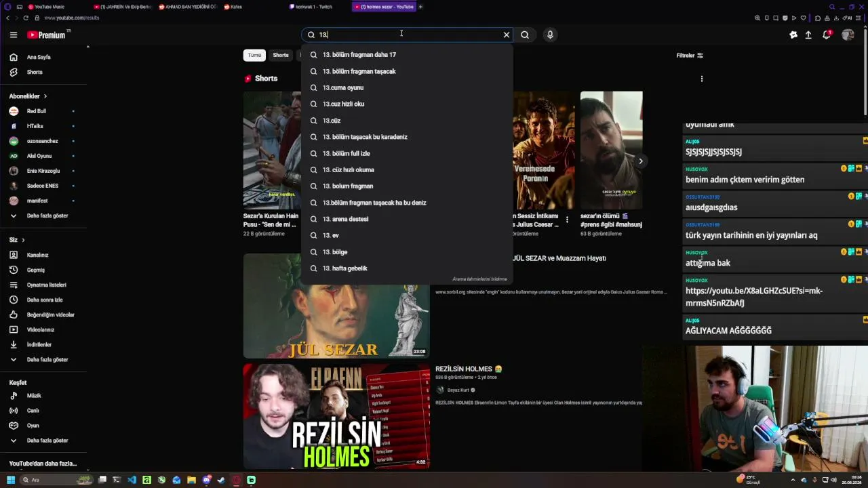This screenshot has width=868, height=488.
Task: Start voice search with the microphone
Action: [550, 35]
